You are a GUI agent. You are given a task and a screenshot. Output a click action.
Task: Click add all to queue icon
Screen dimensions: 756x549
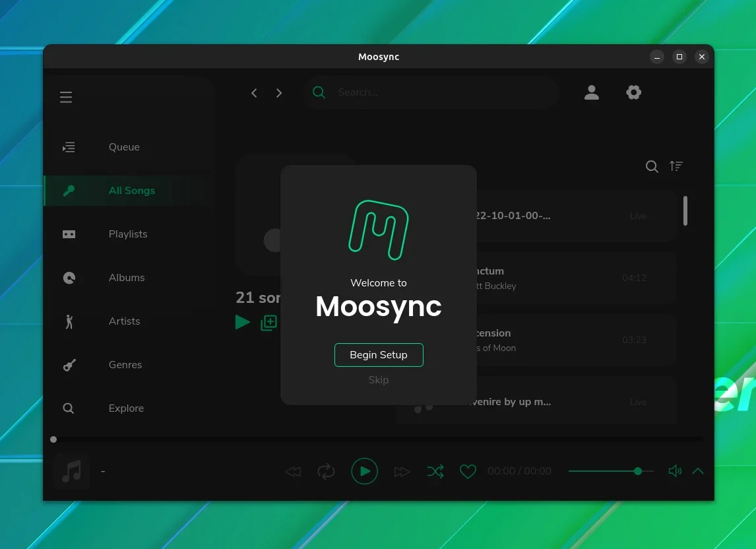268,323
